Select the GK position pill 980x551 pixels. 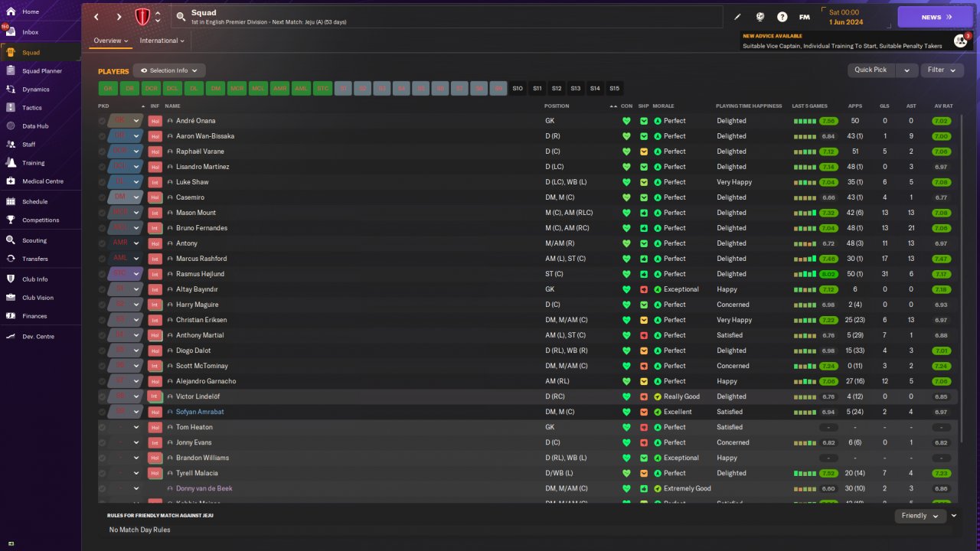[x=109, y=89]
